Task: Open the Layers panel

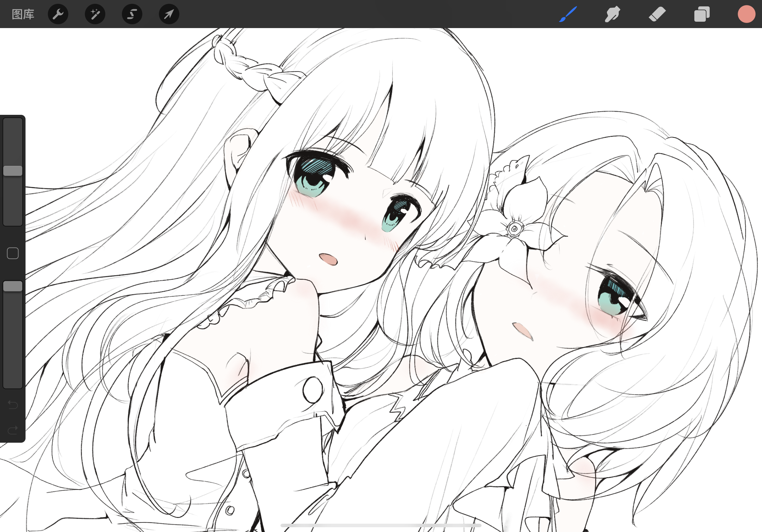Action: 702,14
